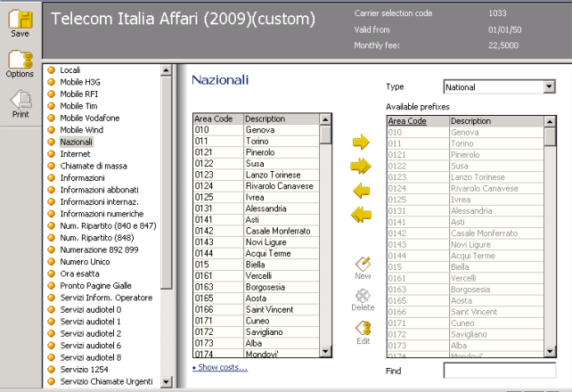Click the single left arrow transfer button
572x392 pixels.
coord(361,190)
